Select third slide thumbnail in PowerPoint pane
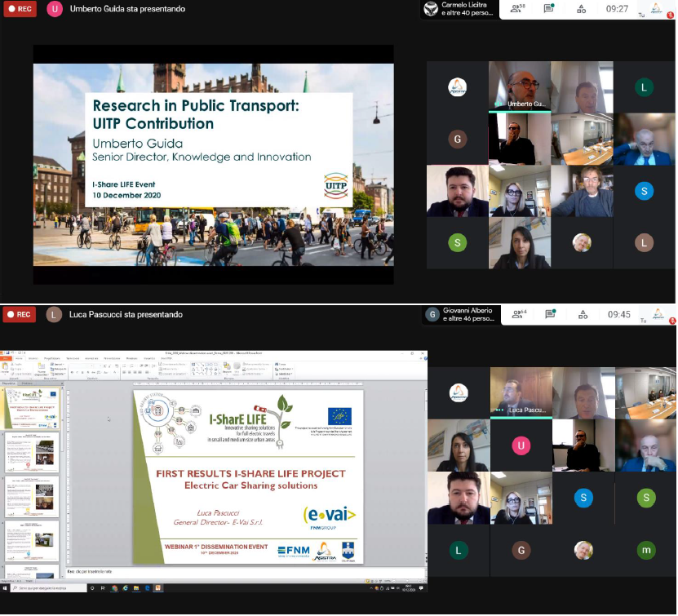Viewport: 678px width, 616px height. (32, 497)
